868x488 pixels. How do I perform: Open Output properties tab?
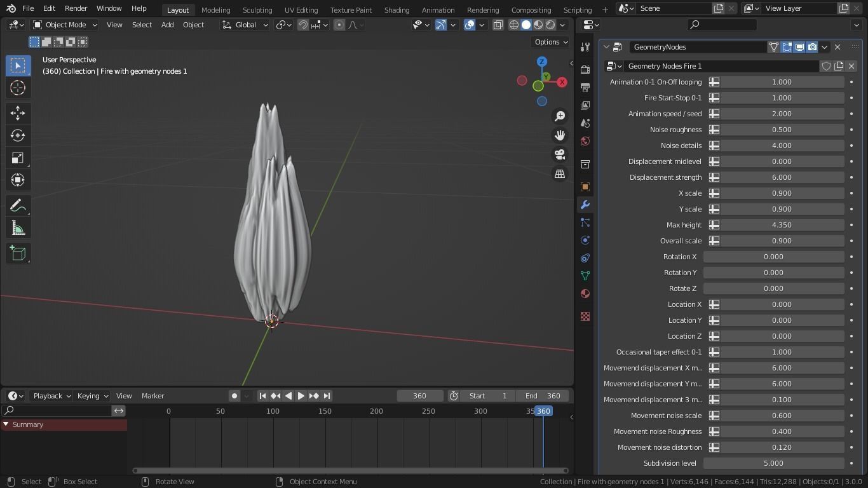tap(585, 88)
